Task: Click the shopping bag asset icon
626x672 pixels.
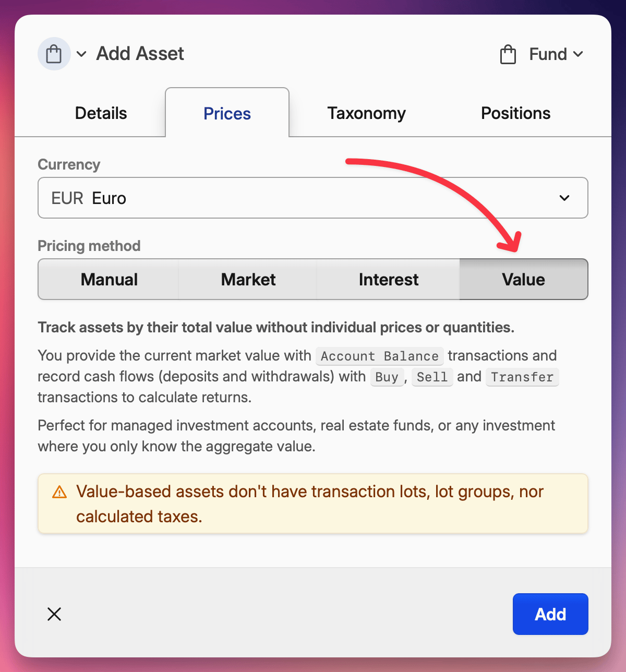Action: (54, 54)
